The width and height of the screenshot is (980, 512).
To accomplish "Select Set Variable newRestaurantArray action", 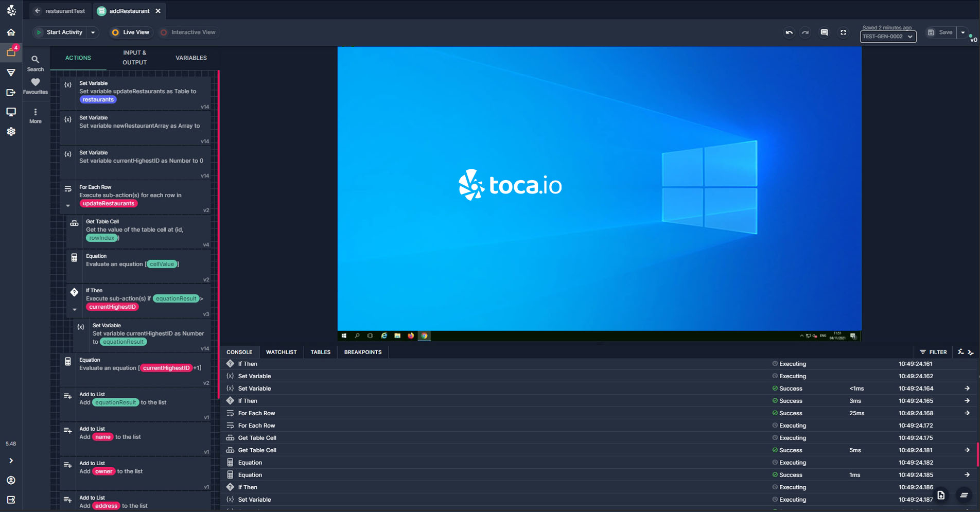I will click(135, 129).
